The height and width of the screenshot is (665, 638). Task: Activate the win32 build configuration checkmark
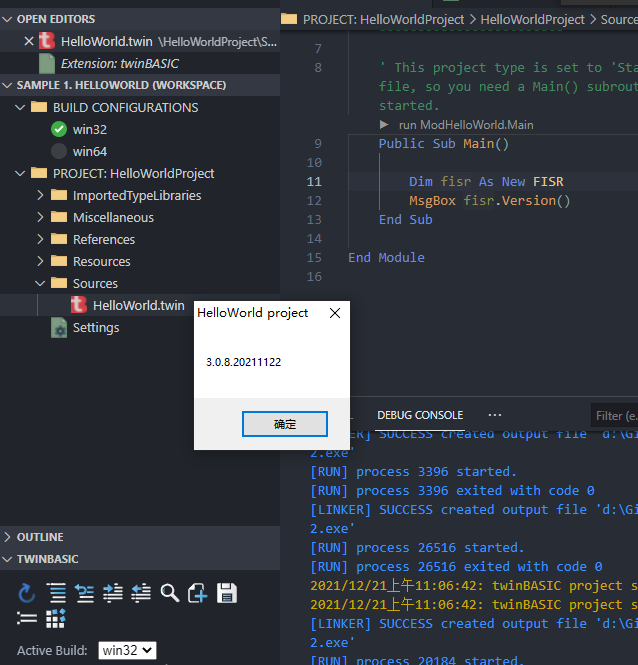coord(59,129)
